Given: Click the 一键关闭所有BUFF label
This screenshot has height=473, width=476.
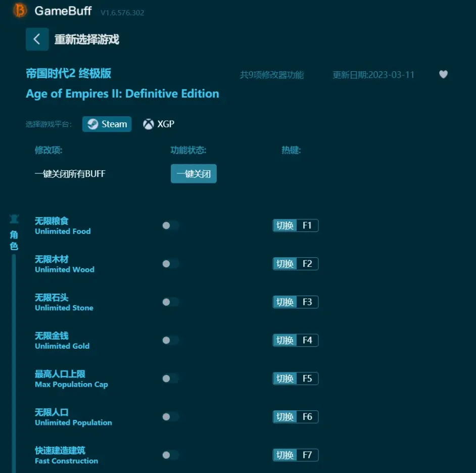Looking at the screenshot, I should point(70,174).
